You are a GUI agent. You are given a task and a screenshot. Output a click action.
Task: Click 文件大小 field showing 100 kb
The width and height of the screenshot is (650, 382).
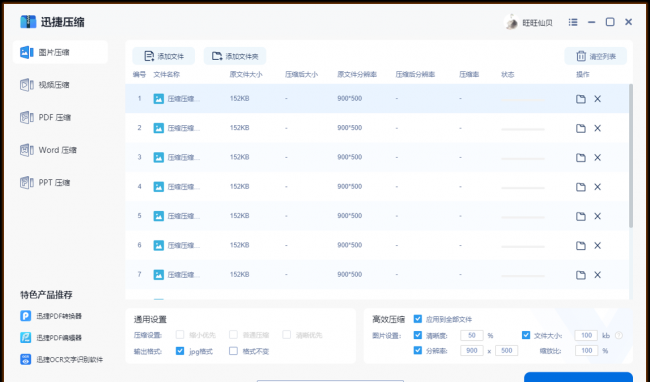click(x=586, y=335)
